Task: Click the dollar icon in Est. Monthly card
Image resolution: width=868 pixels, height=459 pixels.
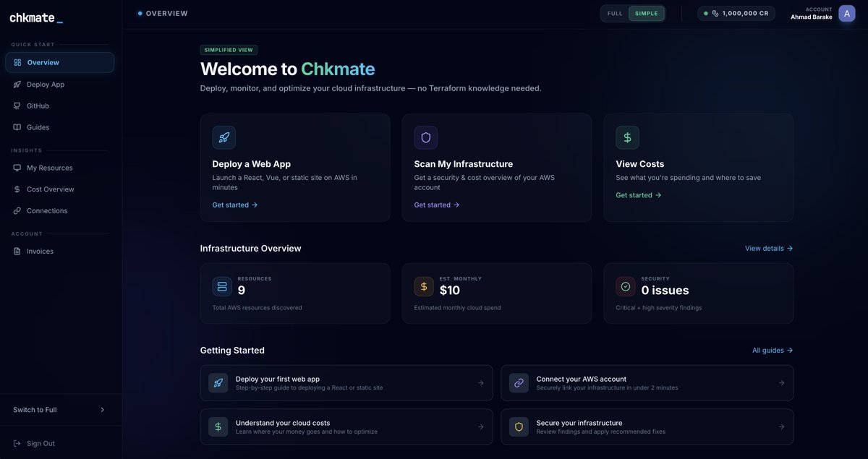Action: pos(424,286)
